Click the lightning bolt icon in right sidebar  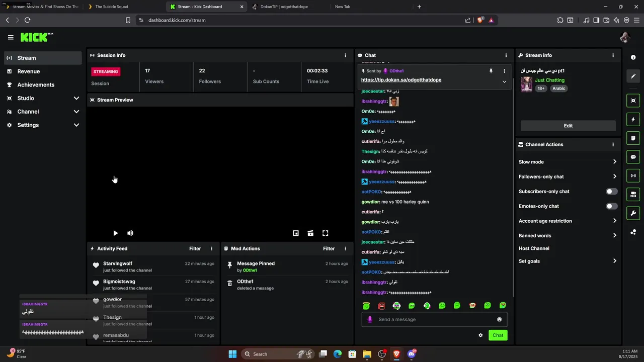click(633, 119)
